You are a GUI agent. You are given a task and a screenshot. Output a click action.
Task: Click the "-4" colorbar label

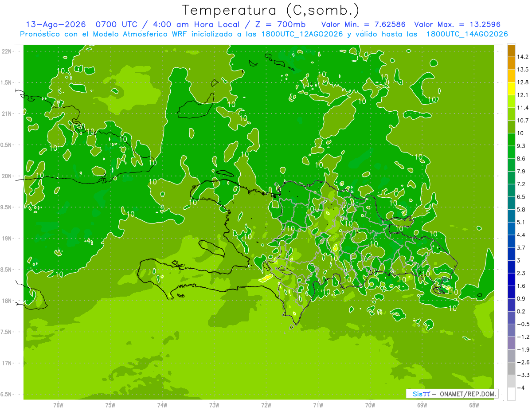tap(521, 388)
